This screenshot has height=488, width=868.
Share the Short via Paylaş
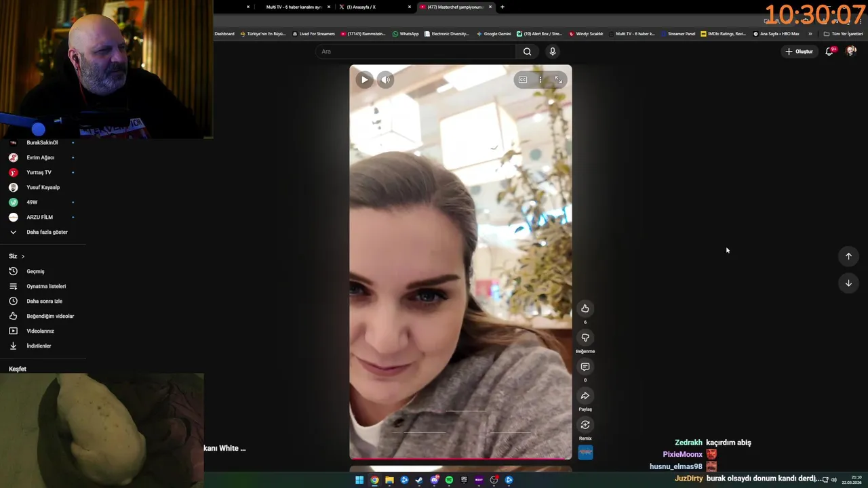(x=585, y=396)
